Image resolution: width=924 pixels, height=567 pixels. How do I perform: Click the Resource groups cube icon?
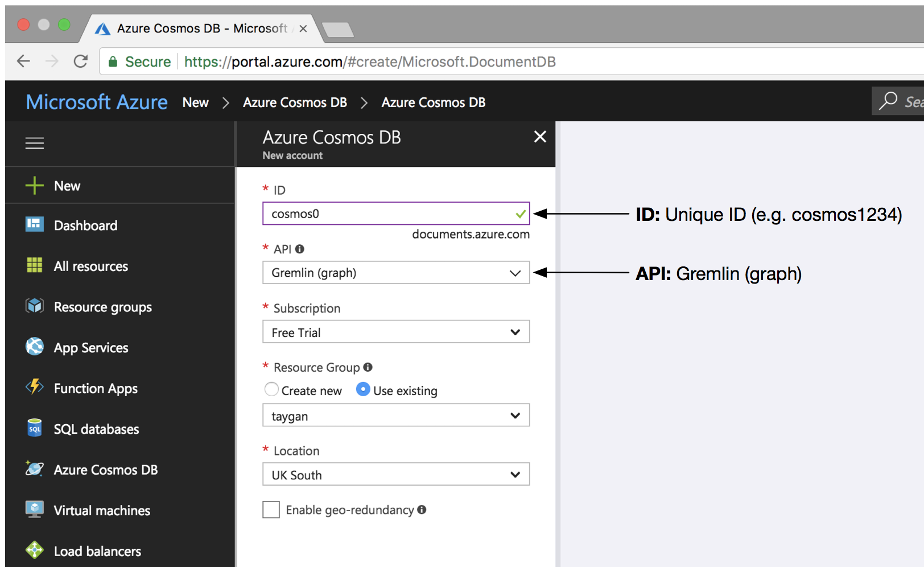(x=35, y=306)
